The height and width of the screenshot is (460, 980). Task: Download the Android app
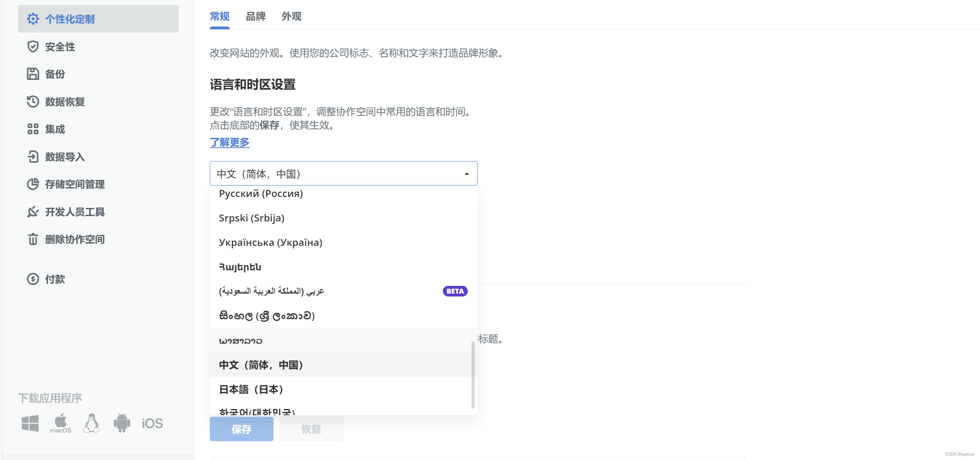tap(122, 423)
